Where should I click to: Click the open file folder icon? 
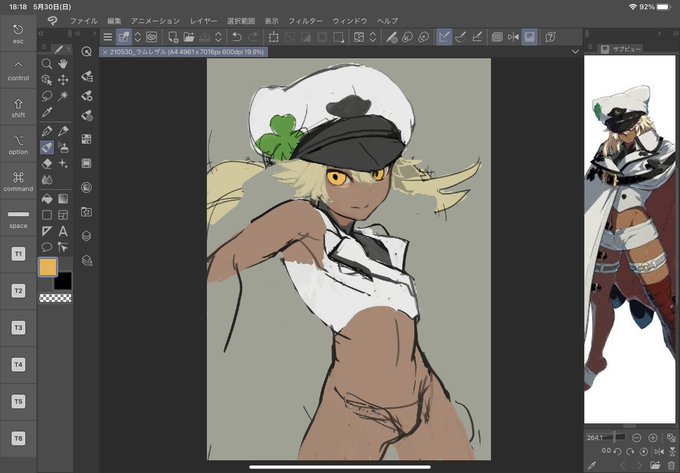(189, 37)
